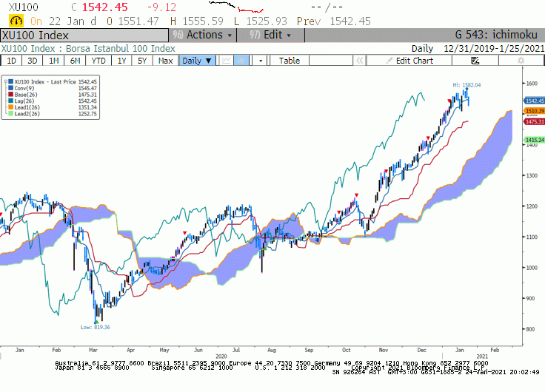
Task: Open the Edit menu
Action: [x=270, y=35]
